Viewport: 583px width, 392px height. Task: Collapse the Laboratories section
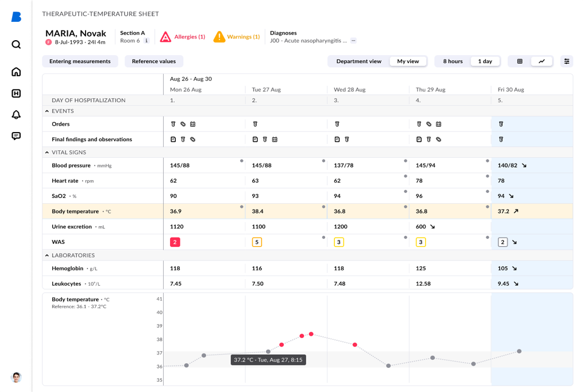[x=47, y=255]
